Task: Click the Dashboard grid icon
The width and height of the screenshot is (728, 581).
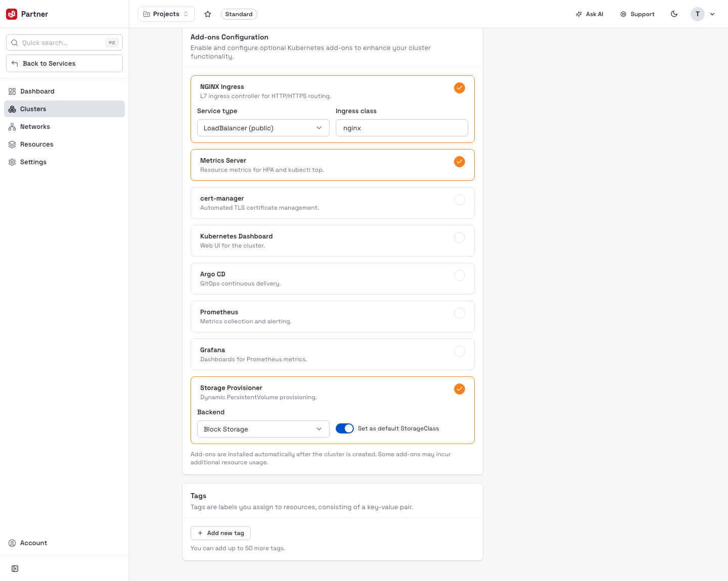Action: pos(12,91)
